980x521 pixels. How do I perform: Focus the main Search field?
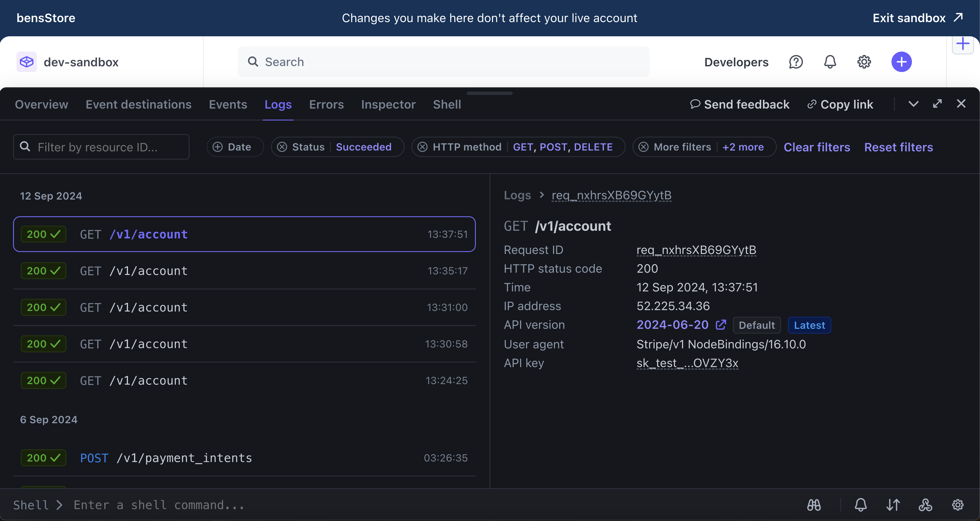tap(443, 62)
